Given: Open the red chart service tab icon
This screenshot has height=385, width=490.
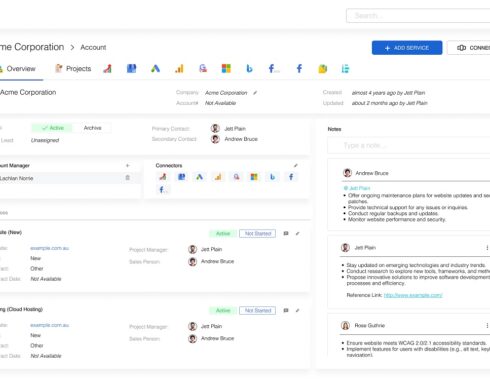Looking at the screenshot, I should click(107, 69).
